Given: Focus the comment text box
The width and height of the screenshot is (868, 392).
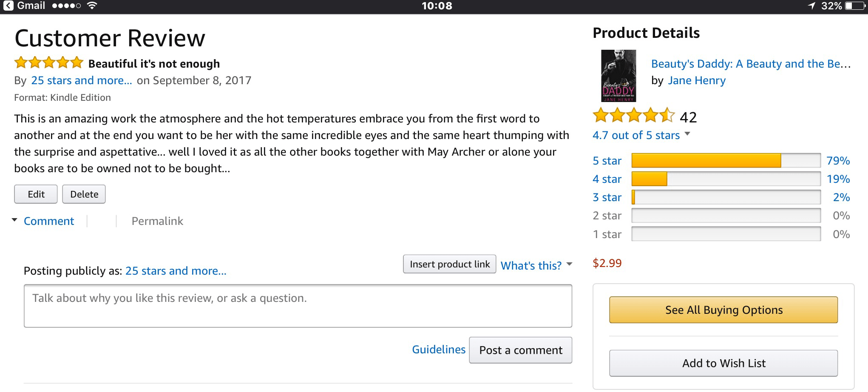Looking at the screenshot, I should [x=298, y=306].
